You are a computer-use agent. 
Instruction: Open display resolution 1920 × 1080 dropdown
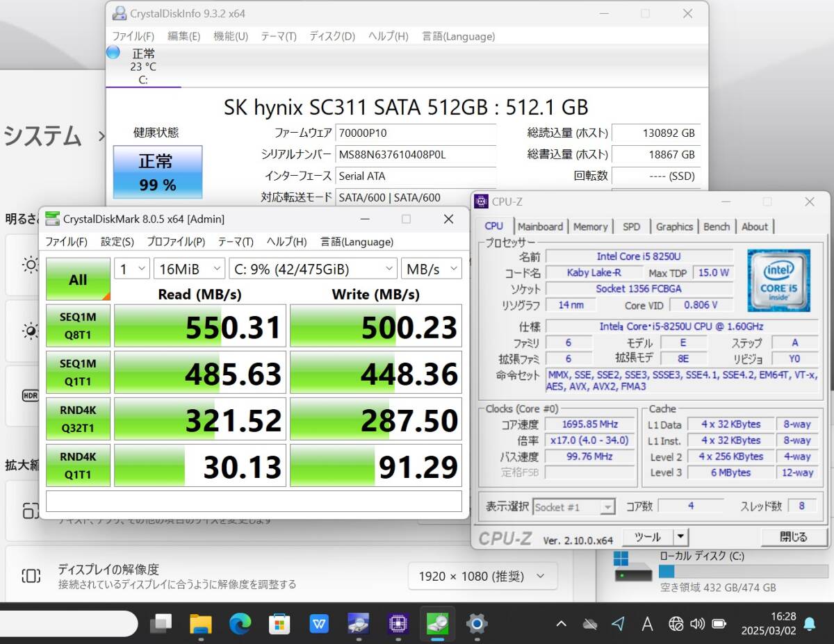coord(482,576)
